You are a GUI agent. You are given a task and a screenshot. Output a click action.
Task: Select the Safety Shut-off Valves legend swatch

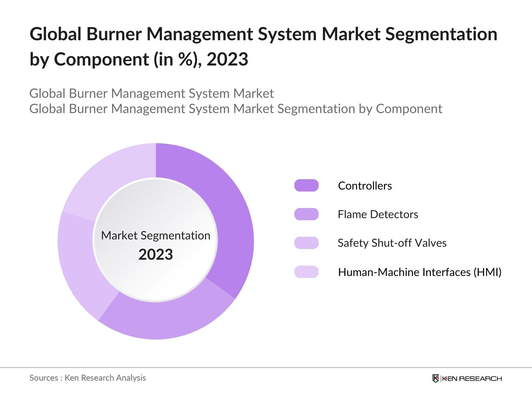[306, 243]
